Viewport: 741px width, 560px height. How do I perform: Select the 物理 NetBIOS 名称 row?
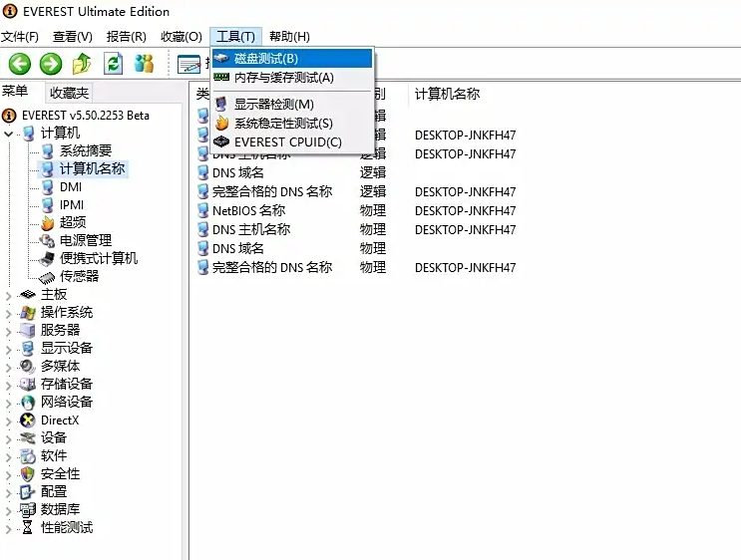(357, 210)
